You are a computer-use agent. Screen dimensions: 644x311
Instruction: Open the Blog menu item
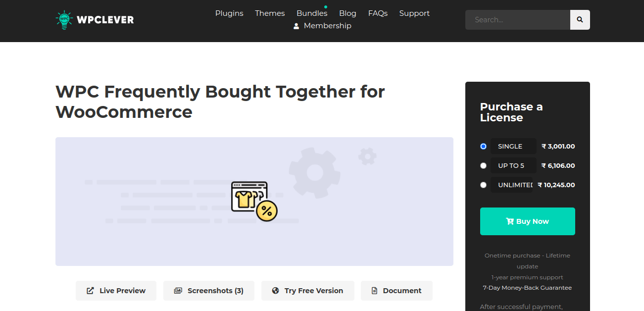point(347,13)
